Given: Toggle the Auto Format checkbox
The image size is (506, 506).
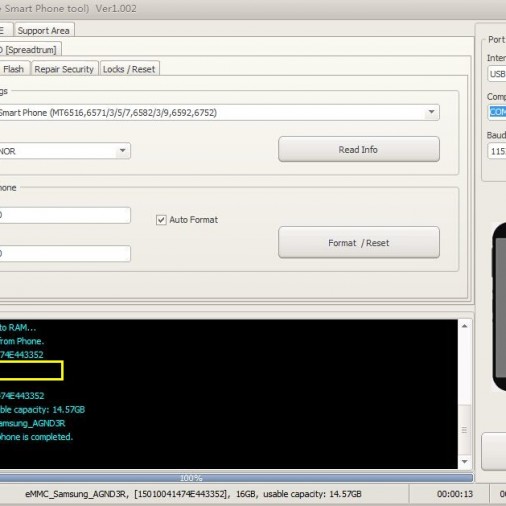Looking at the screenshot, I should 161,220.
